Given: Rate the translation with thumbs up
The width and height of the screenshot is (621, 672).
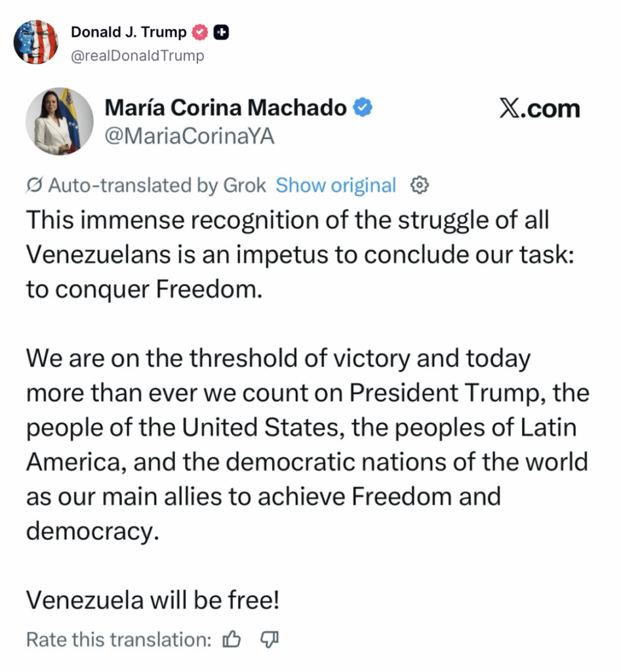Looking at the screenshot, I should 232,639.
